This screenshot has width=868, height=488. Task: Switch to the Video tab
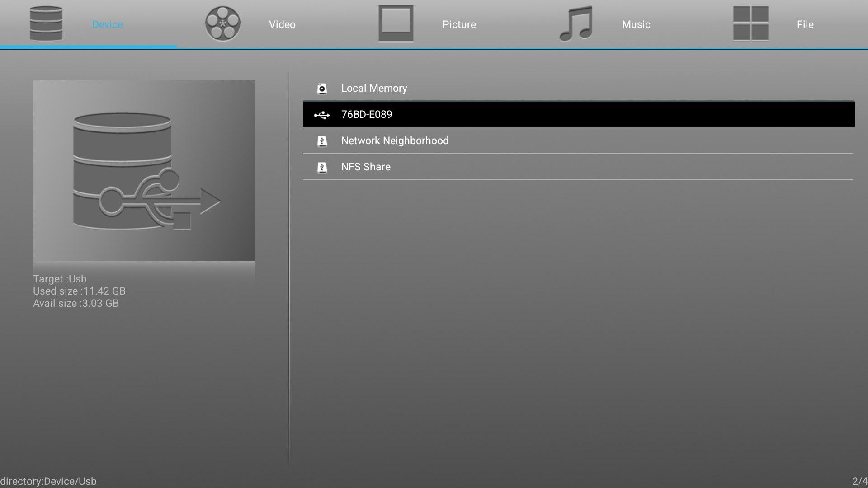tap(282, 24)
